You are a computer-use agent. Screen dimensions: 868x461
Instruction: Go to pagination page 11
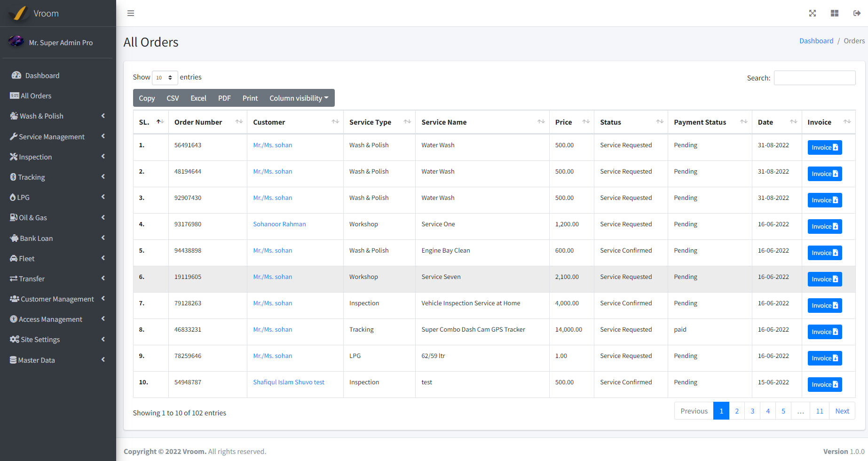tap(820, 411)
